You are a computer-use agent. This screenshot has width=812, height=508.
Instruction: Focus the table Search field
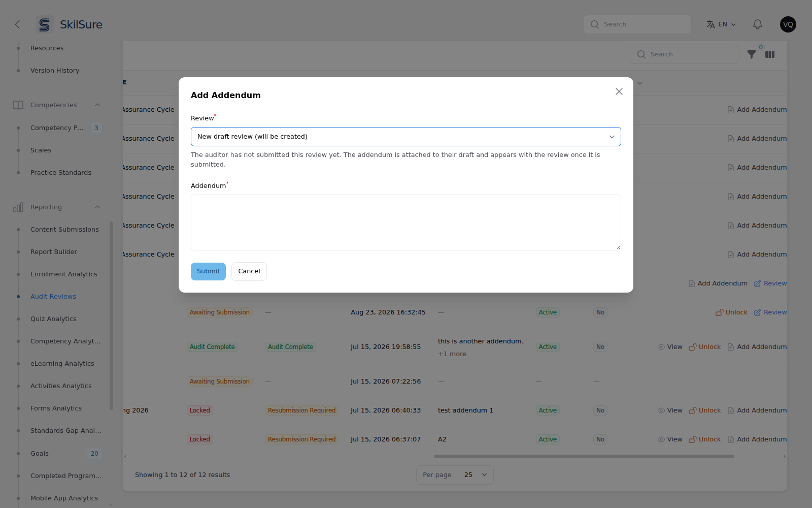[684, 54]
